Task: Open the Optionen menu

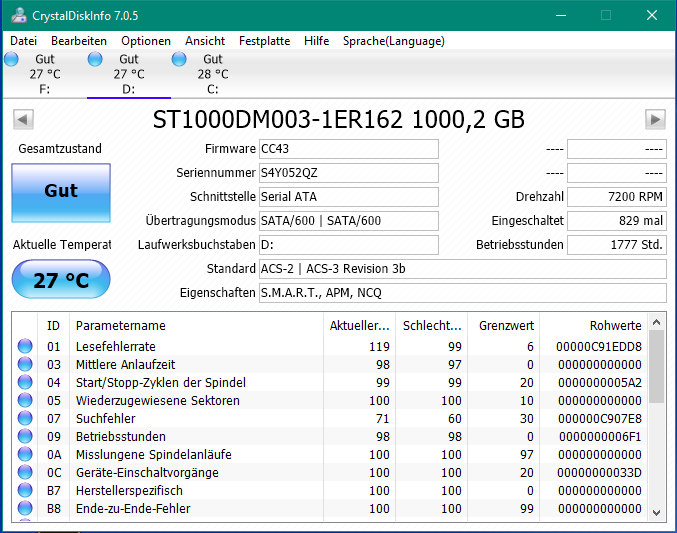Action: 146,41
